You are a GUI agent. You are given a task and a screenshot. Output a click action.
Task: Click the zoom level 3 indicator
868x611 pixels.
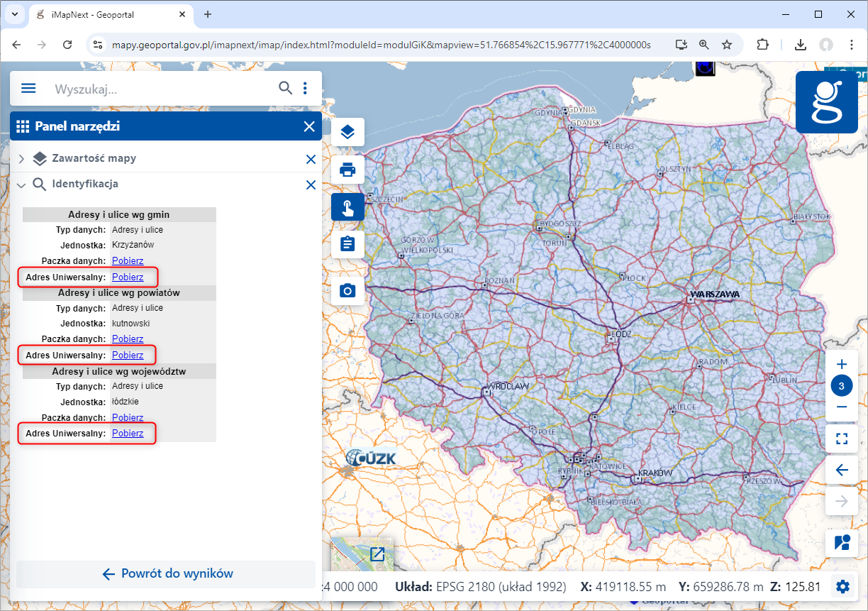point(841,385)
